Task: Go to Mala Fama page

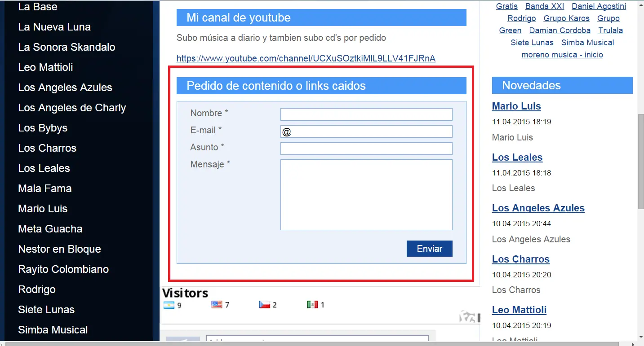Action: [45, 188]
